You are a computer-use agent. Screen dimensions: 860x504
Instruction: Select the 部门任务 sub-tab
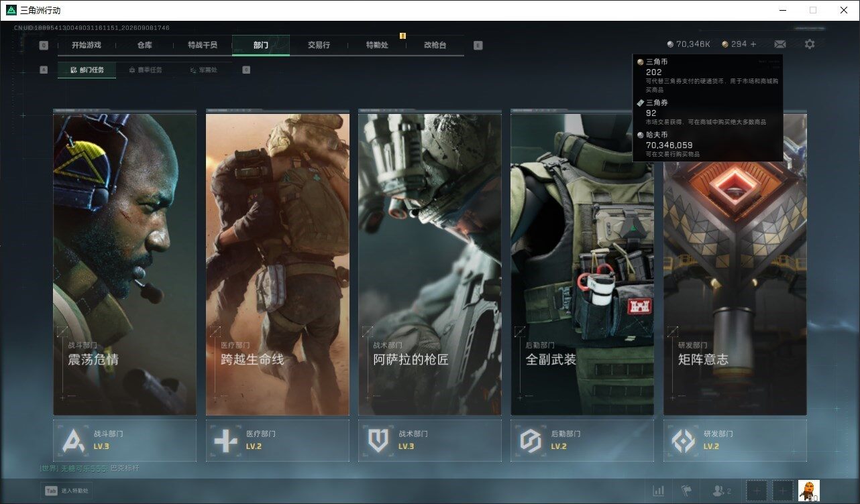tap(87, 70)
